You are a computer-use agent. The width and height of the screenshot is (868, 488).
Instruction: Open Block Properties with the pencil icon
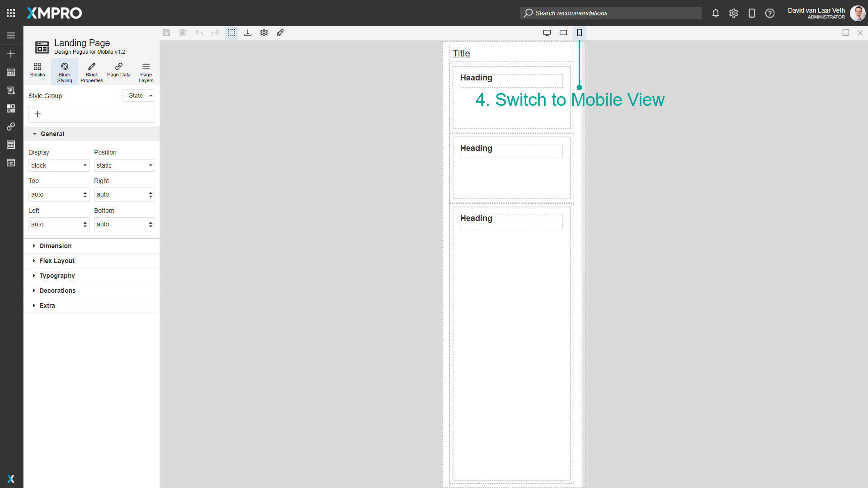[x=91, y=71]
